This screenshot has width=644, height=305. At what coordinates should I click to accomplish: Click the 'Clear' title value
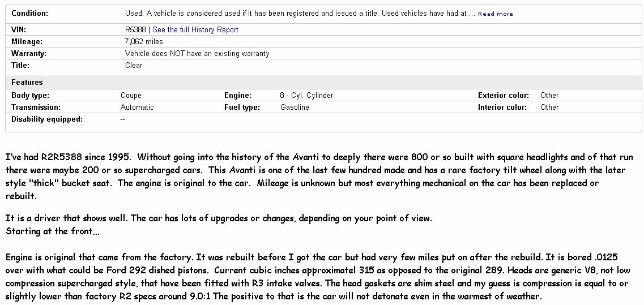click(x=134, y=65)
